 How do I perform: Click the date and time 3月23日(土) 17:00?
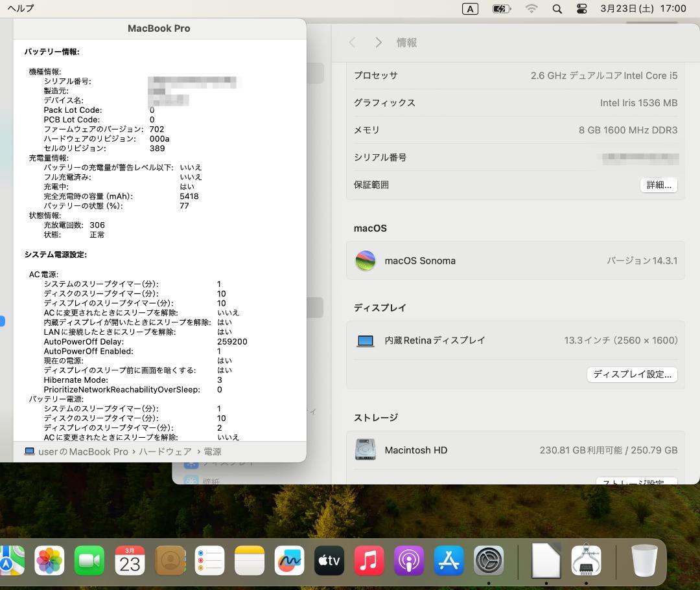(643, 8)
